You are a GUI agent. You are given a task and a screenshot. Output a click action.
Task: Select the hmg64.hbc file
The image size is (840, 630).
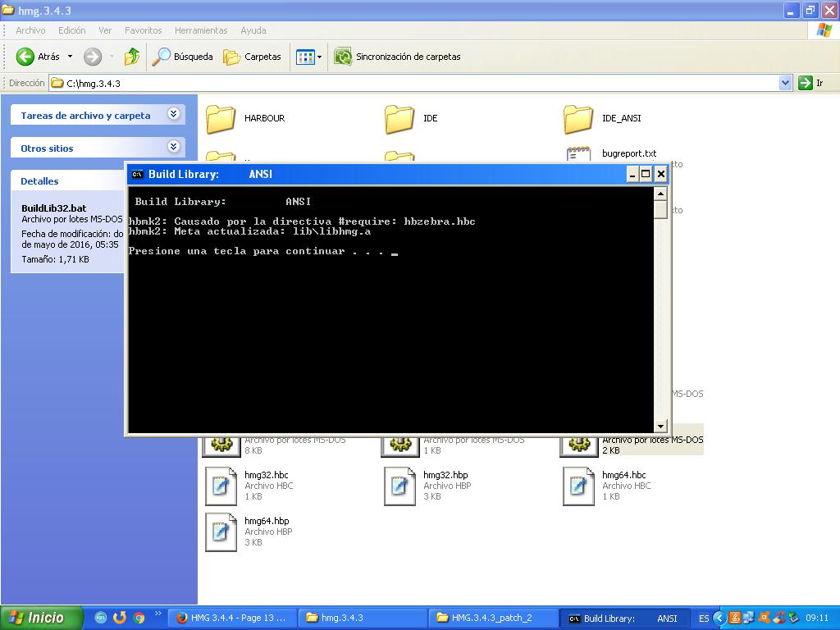pyautogui.click(x=608, y=486)
